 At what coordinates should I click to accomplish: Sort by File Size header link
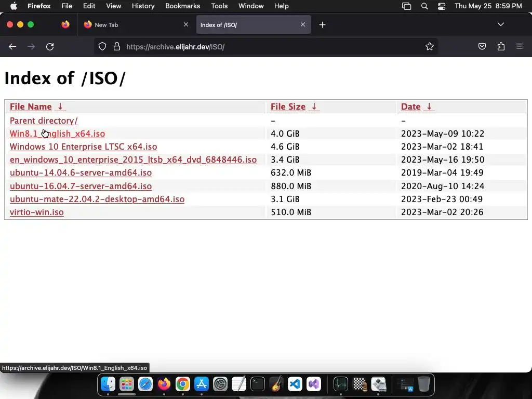(x=288, y=107)
